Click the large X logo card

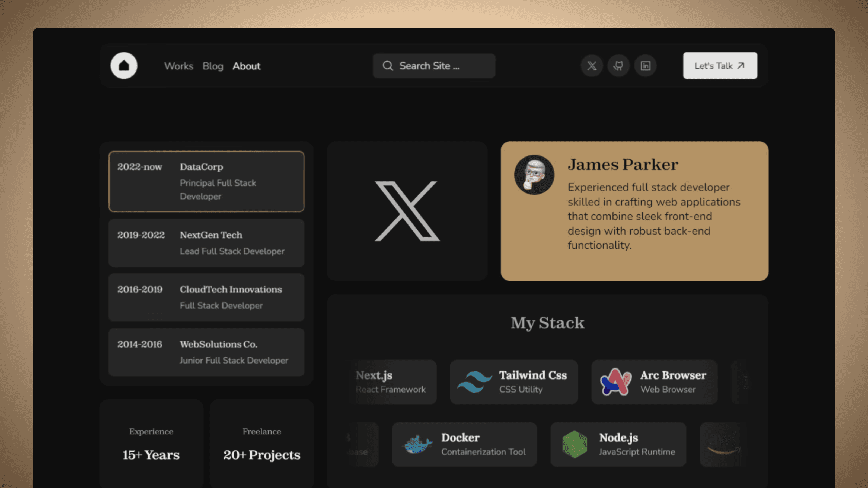pyautogui.click(x=407, y=211)
